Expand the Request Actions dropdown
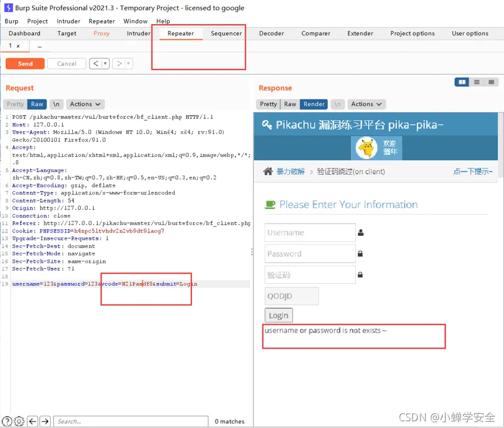 [85, 104]
